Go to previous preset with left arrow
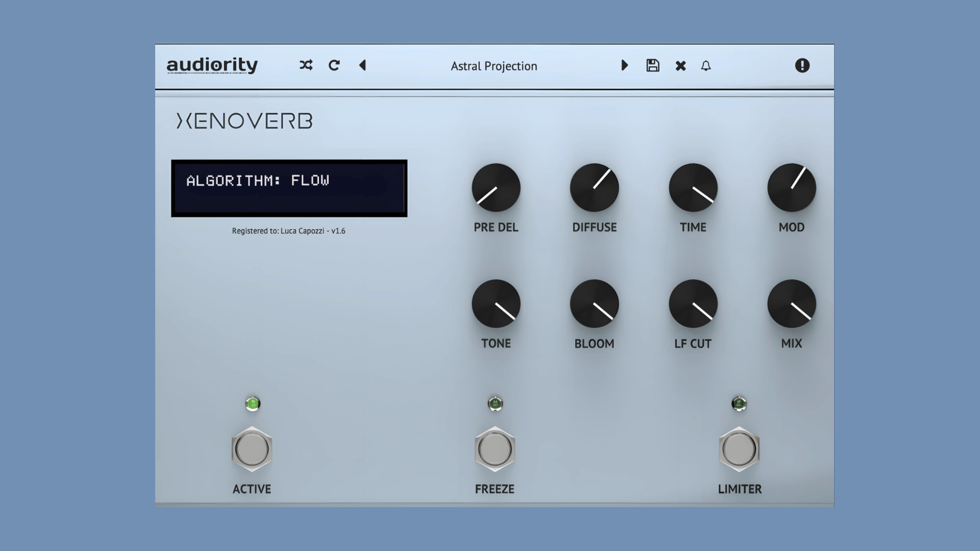 point(363,65)
